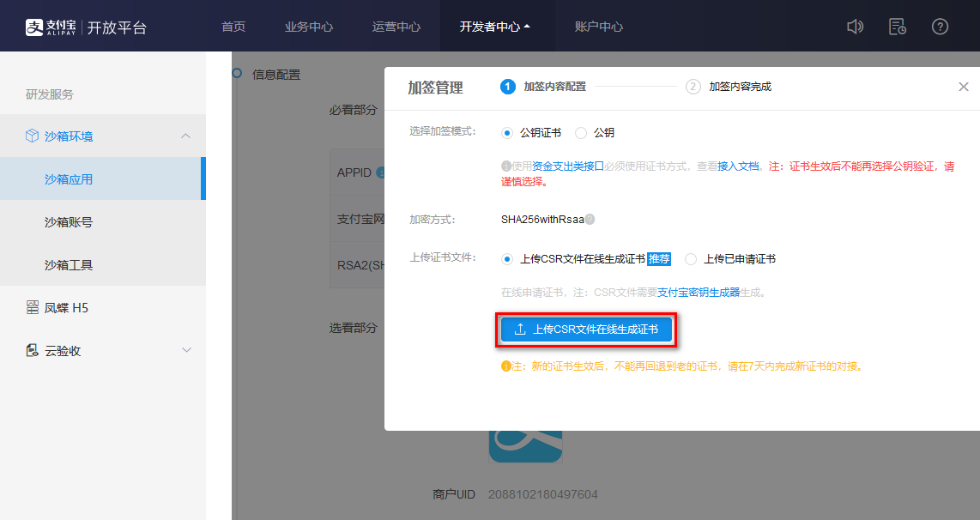Click the 商户UID label
980x520 pixels.
(x=454, y=494)
